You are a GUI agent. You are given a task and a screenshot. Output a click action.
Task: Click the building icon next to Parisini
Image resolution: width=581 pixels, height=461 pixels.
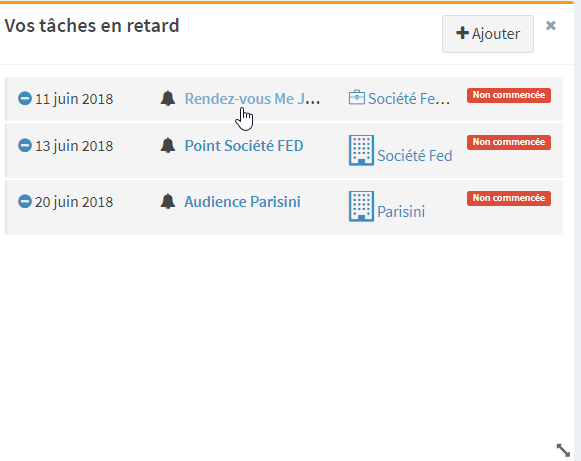(x=361, y=206)
